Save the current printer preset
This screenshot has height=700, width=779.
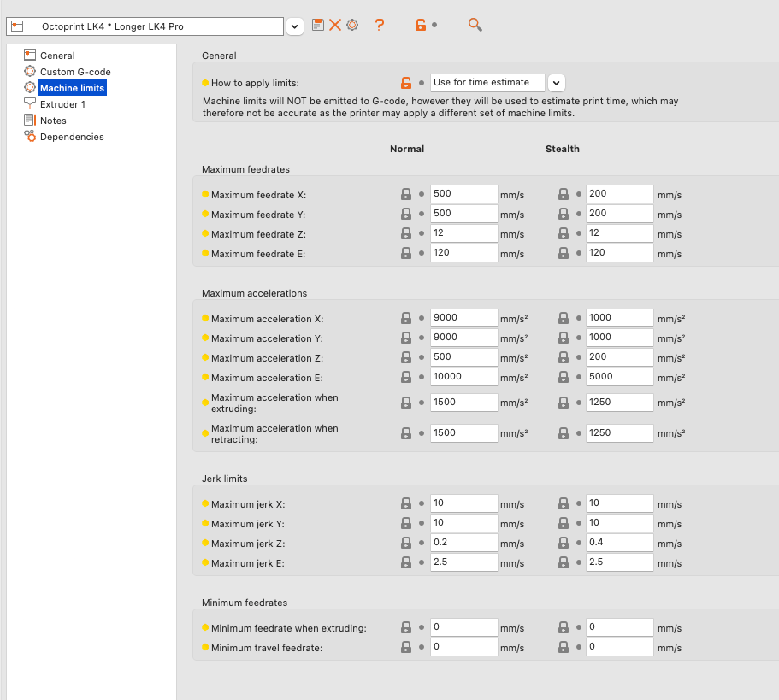(x=318, y=26)
